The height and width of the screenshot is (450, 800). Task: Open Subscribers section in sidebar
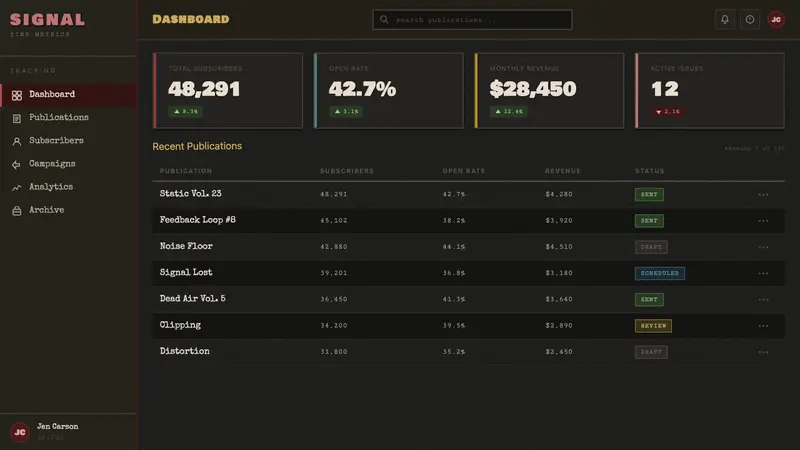click(x=69, y=141)
